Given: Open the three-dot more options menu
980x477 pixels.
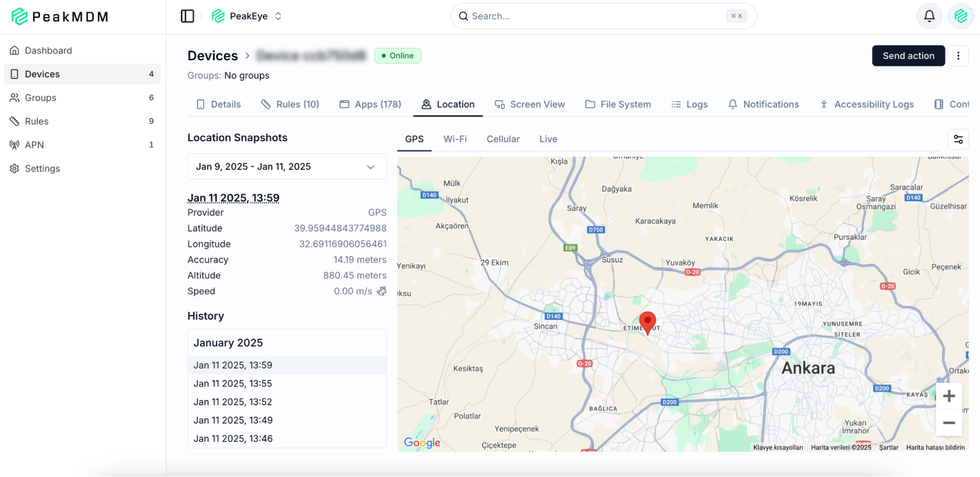Looking at the screenshot, I should tap(958, 56).
